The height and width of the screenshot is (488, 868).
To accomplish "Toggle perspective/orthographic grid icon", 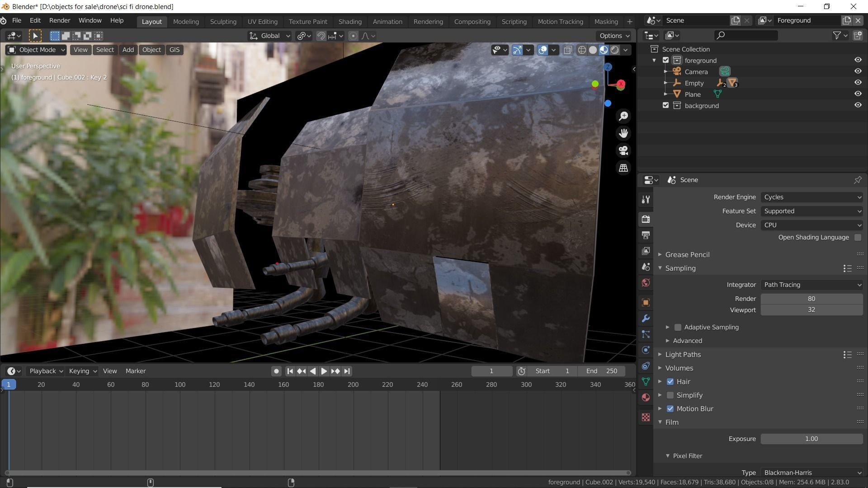I will click(x=623, y=168).
